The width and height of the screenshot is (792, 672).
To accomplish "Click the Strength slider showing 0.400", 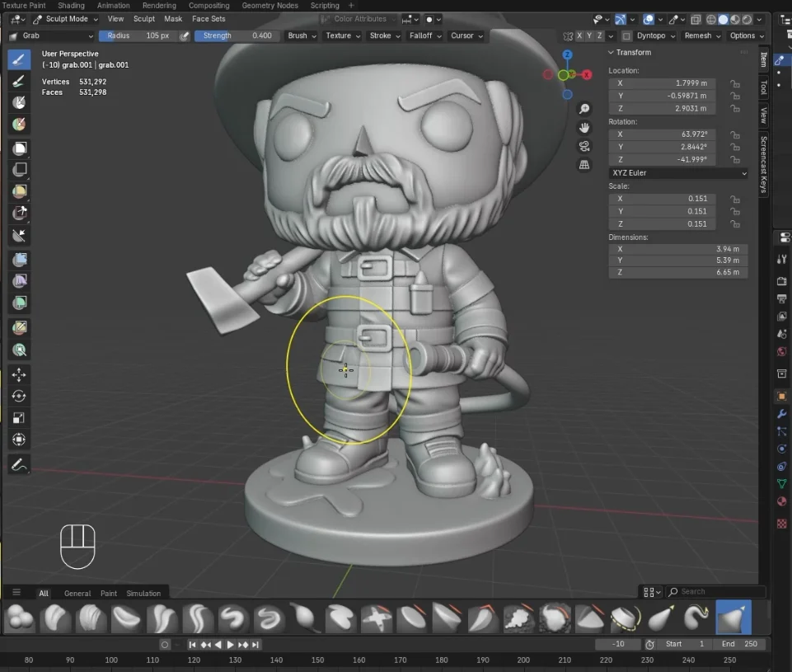I will pos(237,35).
